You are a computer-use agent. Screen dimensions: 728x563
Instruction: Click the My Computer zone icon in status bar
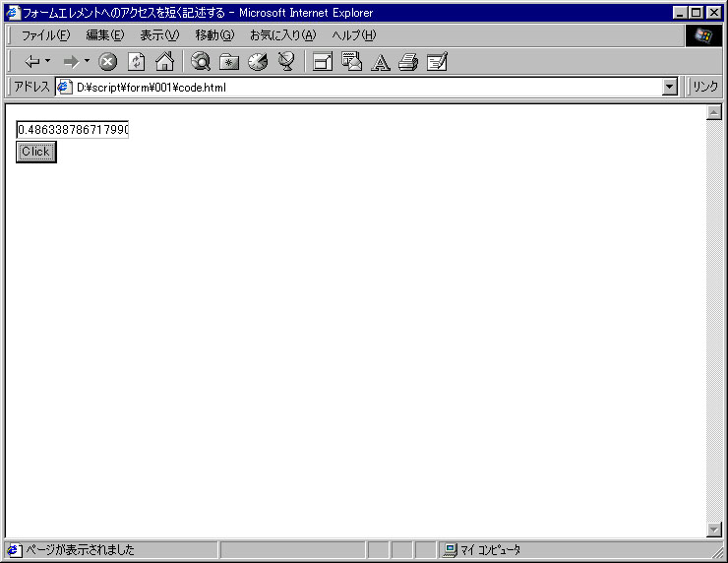pyautogui.click(x=451, y=550)
